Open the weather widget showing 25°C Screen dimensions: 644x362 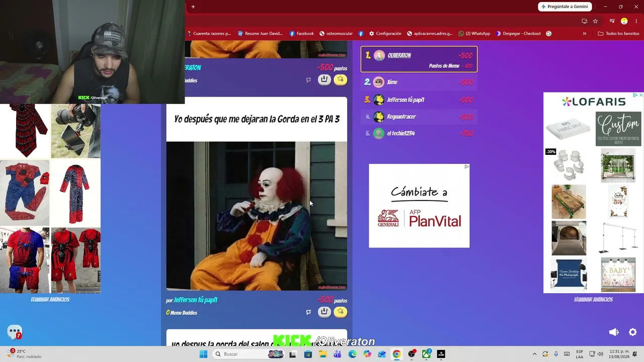[23, 354]
